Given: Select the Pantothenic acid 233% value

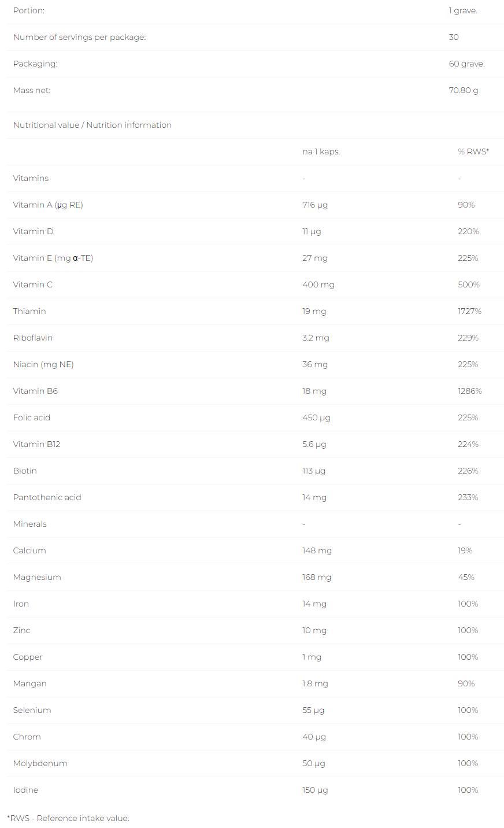Looking at the screenshot, I should pos(468,497).
